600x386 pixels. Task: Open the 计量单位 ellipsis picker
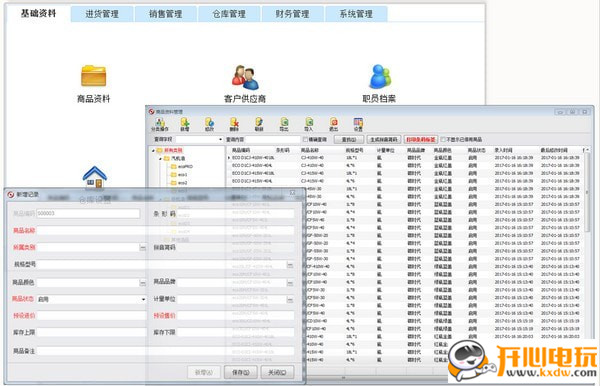coord(290,300)
